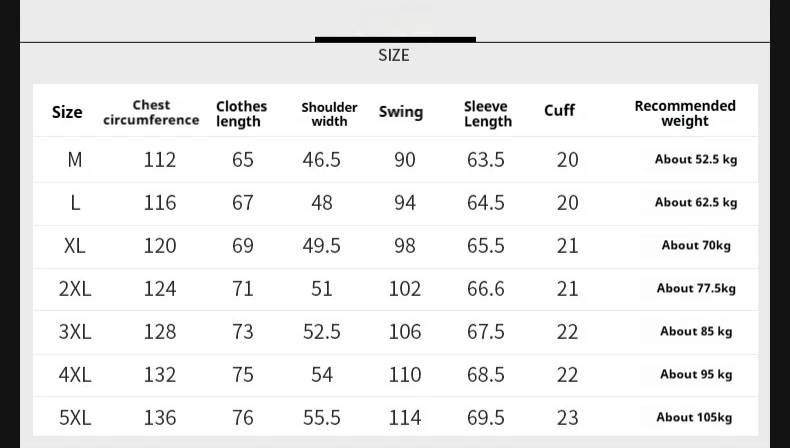Image resolution: width=790 pixels, height=448 pixels.
Task: Select sleeve length value 66.6
Action: click(x=486, y=289)
